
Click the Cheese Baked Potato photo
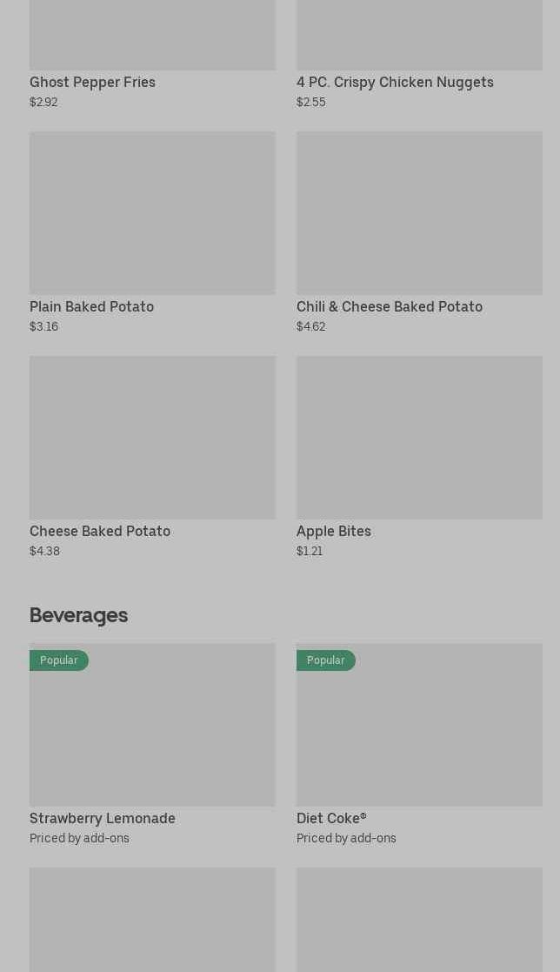pyautogui.click(x=152, y=438)
